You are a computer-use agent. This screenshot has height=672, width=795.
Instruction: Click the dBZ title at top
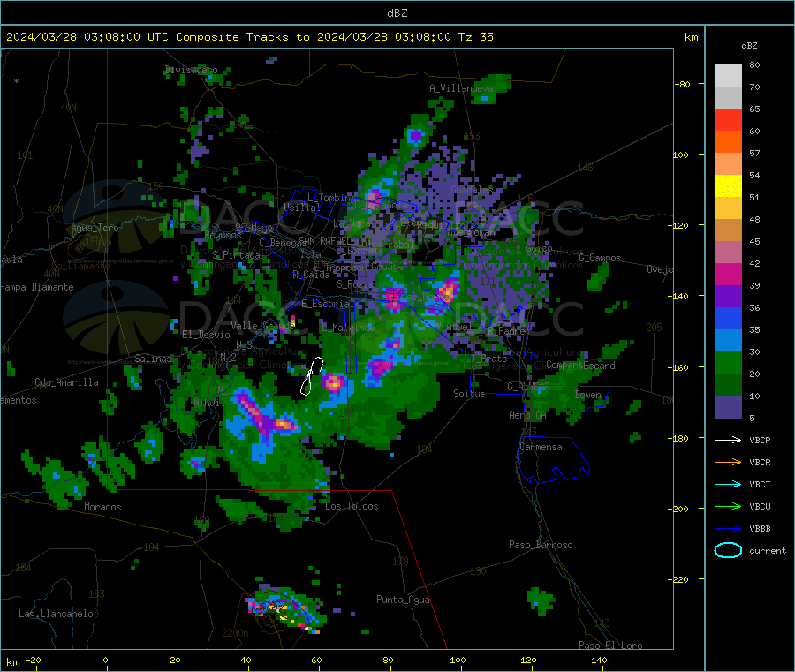click(397, 13)
